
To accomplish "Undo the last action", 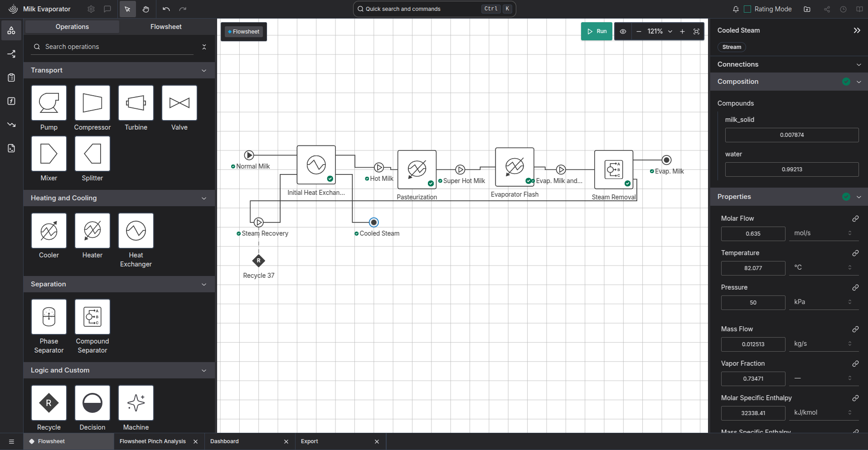I will [166, 9].
